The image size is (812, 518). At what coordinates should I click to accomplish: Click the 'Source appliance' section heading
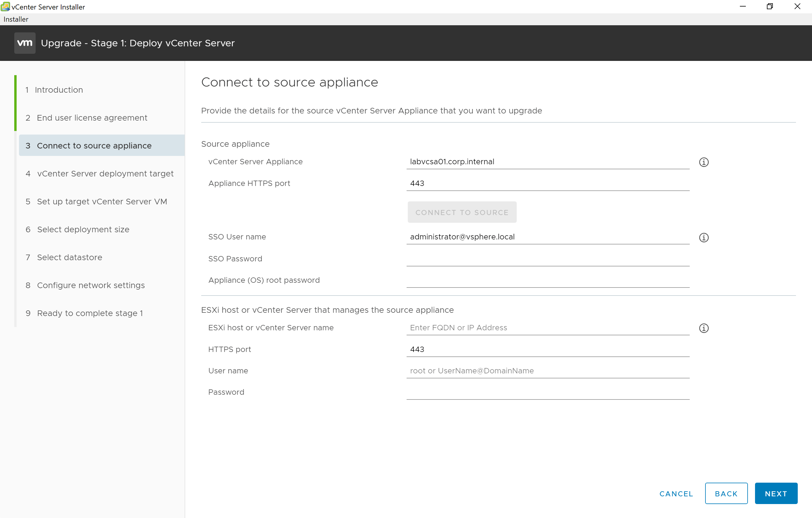pos(235,144)
